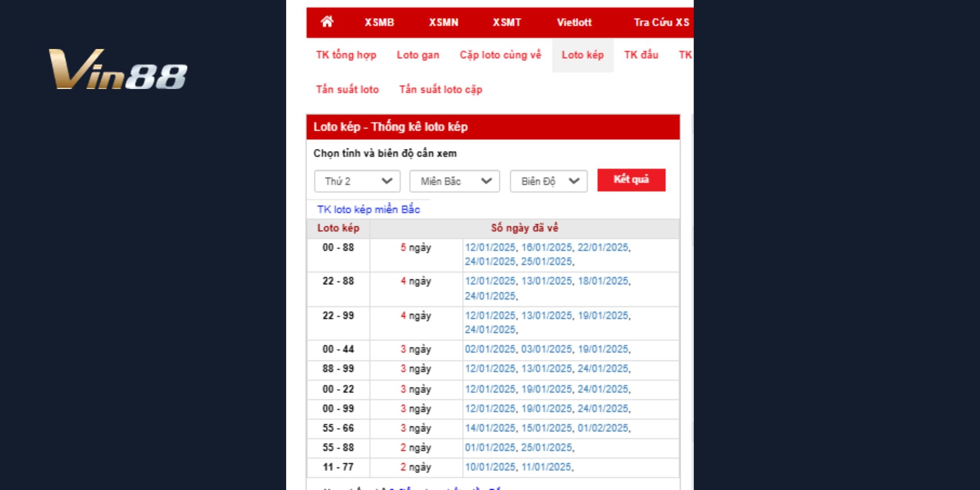The height and width of the screenshot is (490, 980).
Task: Open the XSMB menu item
Action: 379,22
